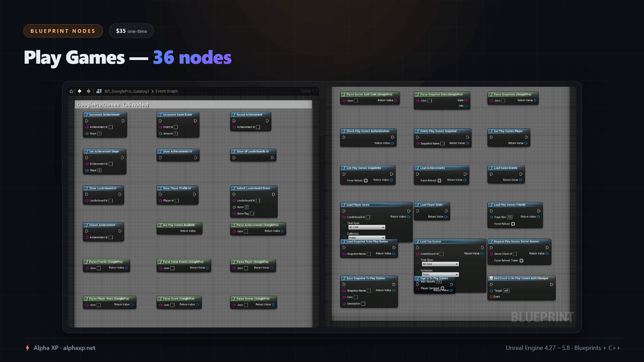The width and height of the screenshot is (644, 362).
Task: Click Page Size field on Load Play Games Friends
Action: (x=509, y=217)
